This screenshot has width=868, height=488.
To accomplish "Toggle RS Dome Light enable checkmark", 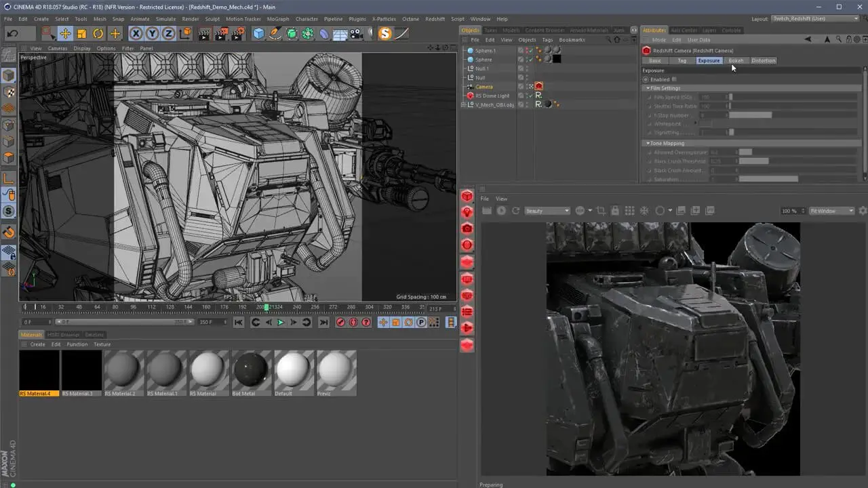I will (531, 96).
